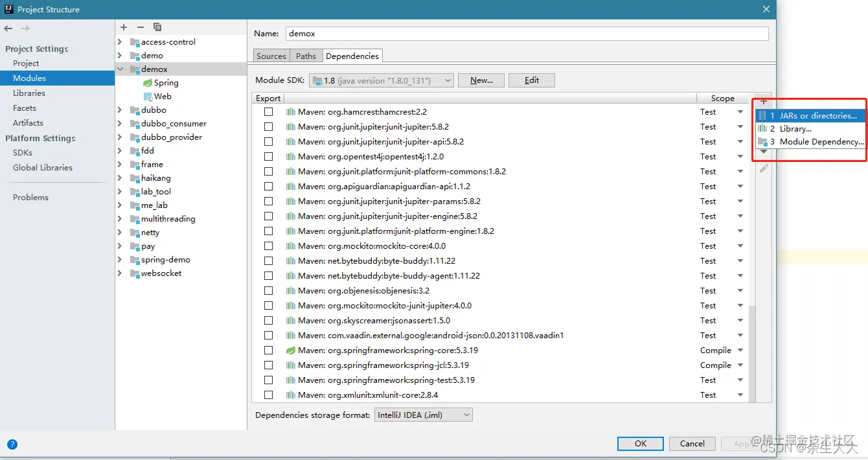Click the Scope column header

click(722, 98)
